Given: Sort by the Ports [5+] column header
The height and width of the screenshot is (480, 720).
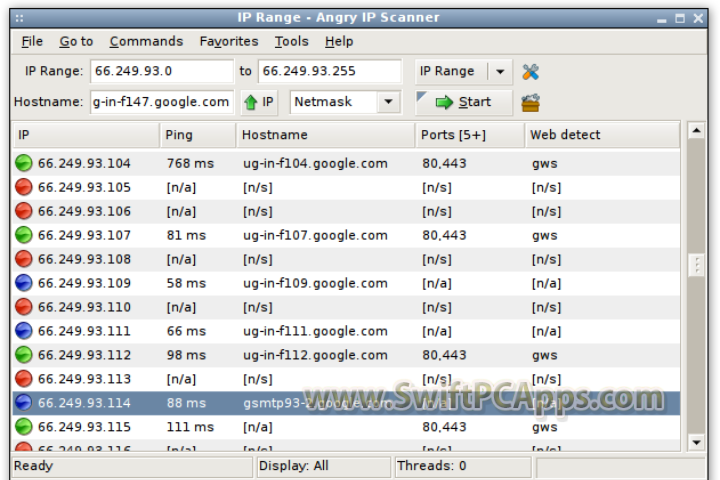Looking at the screenshot, I should 470,135.
